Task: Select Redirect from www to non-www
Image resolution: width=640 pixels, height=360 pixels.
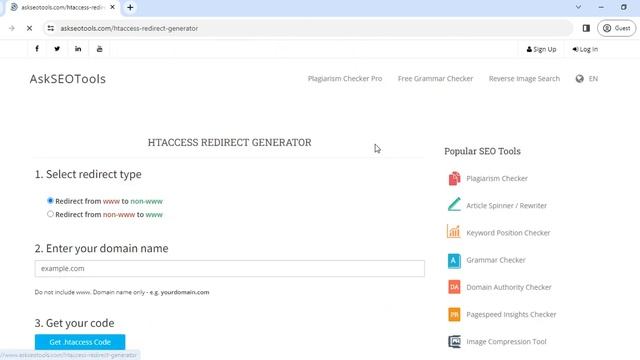Action: point(50,201)
